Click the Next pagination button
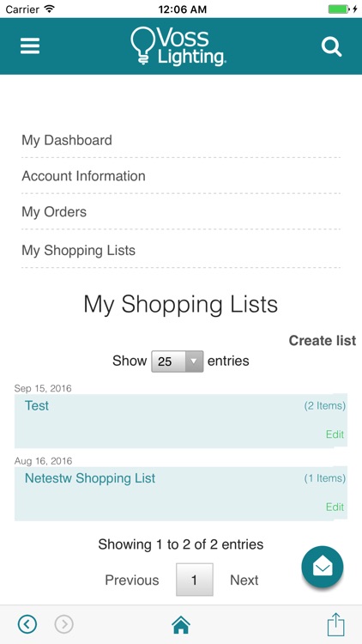The image size is (362, 644). (244, 580)
